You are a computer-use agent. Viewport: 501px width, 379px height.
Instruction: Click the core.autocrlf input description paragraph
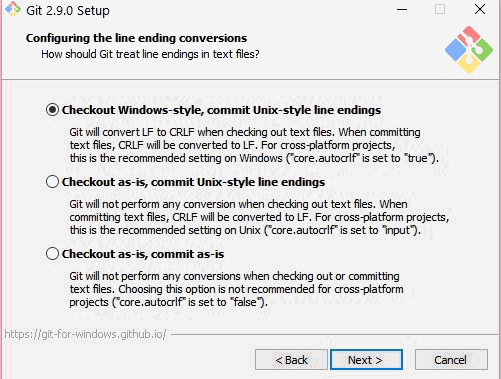259,217
